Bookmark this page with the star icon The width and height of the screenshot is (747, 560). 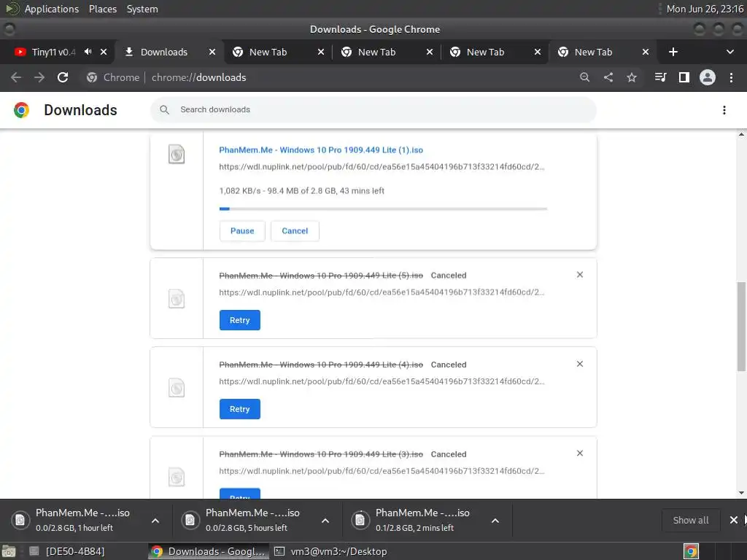(632, 77)
